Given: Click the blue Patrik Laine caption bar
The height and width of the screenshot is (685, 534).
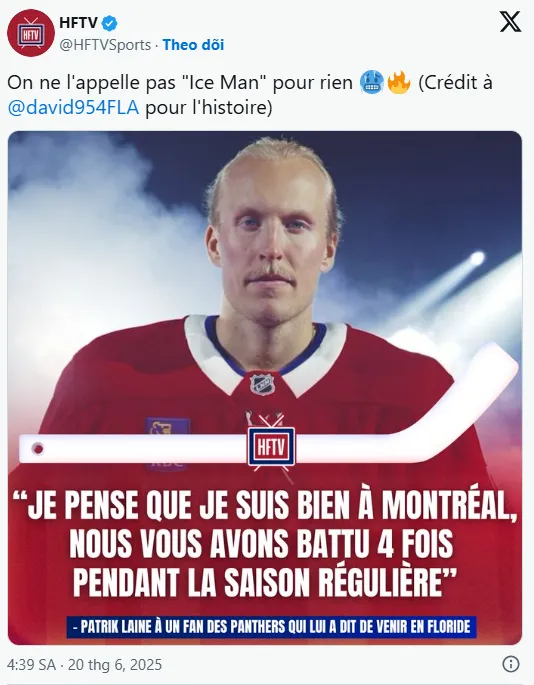Looking at the screenshot, I should point(271,626).
